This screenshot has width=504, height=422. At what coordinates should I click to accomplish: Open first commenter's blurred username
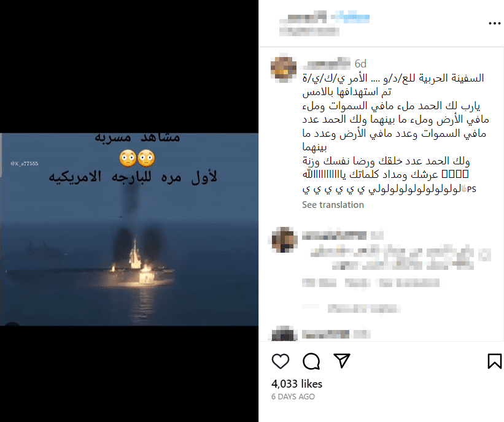click(335, 236)
